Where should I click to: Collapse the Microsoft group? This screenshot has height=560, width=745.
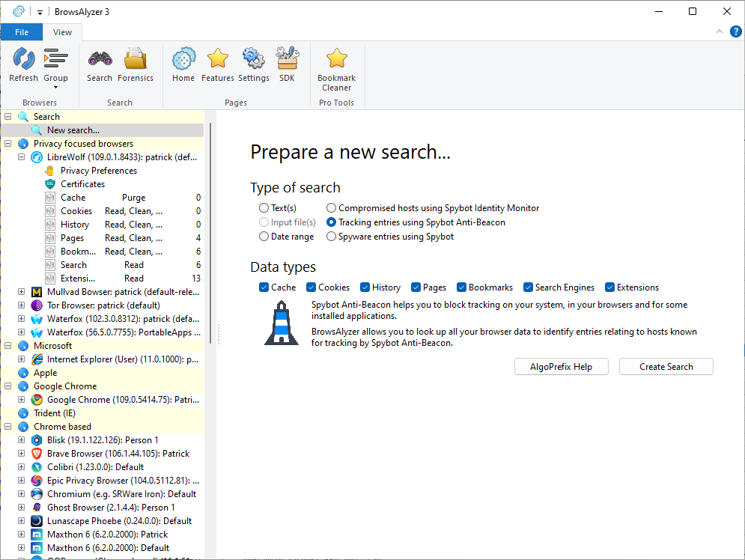pyautogui.click(x=8, y=345)
